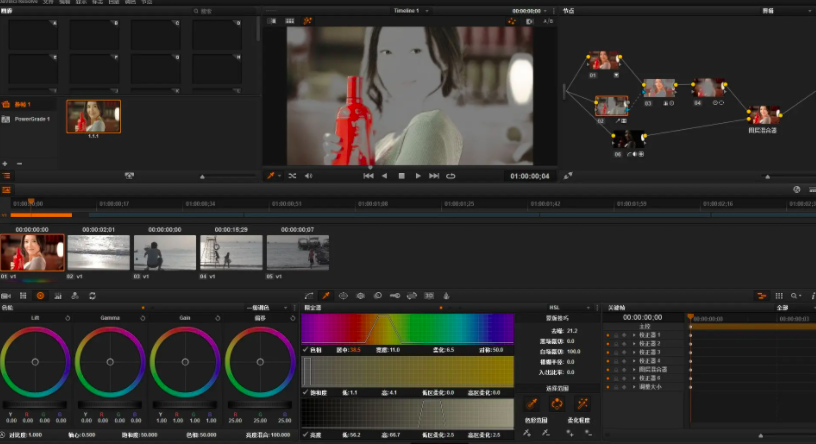
Task: Open the viewer eyedropper mode dropdown arrow
Action: pos(279,176)
